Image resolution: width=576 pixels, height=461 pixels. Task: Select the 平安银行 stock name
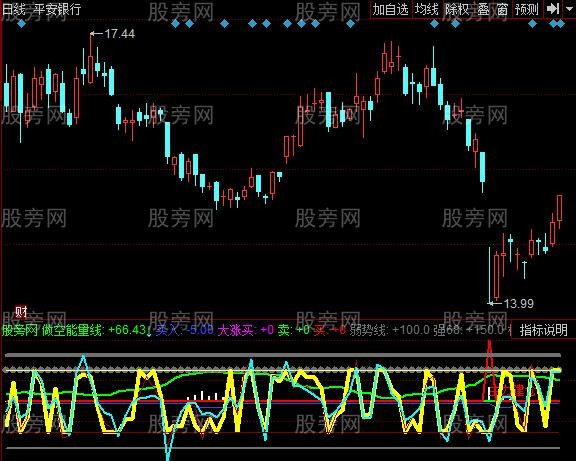coord(57,9)
